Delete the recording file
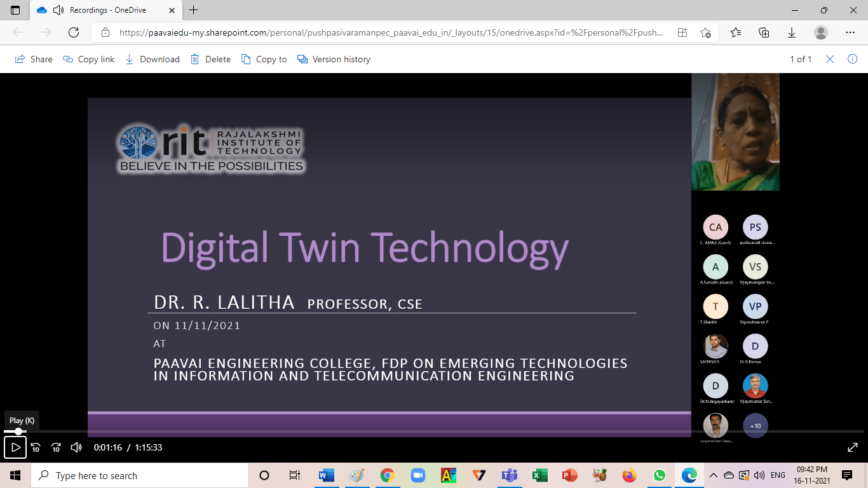The image size is (868, 488). tap(211, 59)
